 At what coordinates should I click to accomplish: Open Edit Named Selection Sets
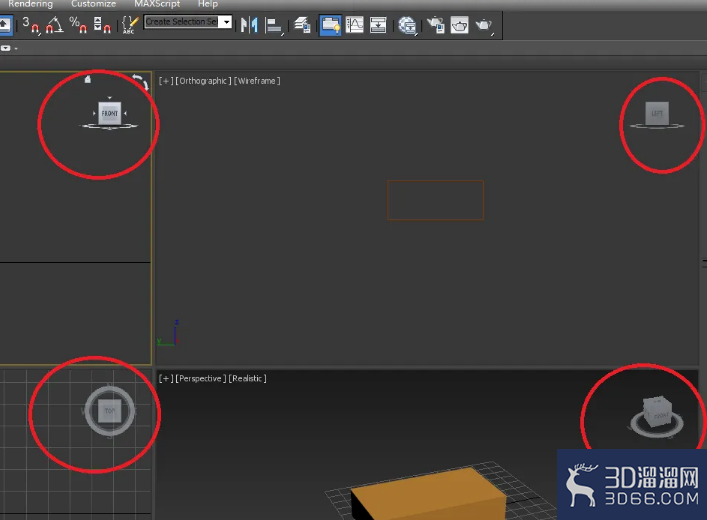[130, 25]
